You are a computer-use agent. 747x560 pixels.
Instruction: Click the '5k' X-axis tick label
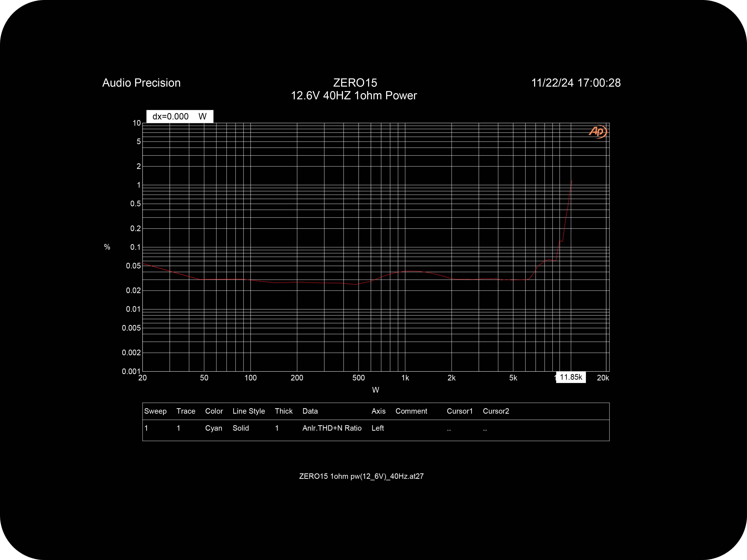(513, 378)
